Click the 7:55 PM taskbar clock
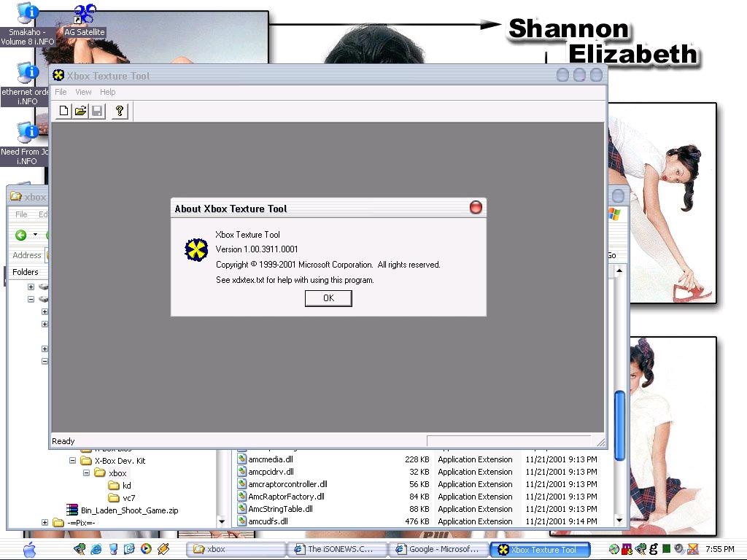The width and height of the screenshot is (747, 560). click(x=719, y=549)
